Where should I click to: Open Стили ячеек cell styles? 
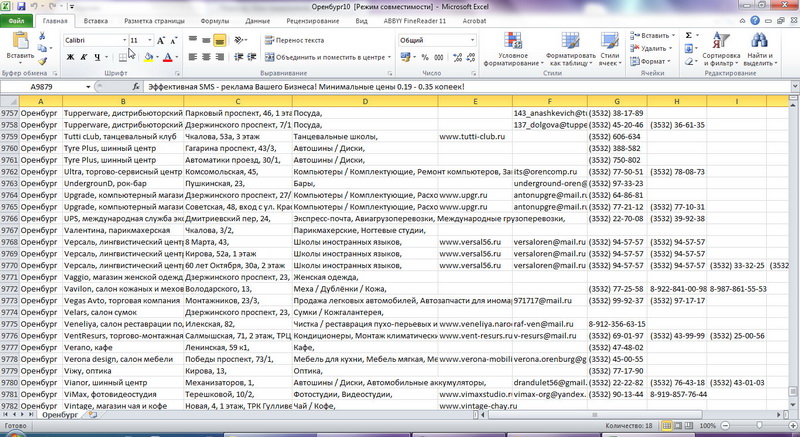(610, 49)
